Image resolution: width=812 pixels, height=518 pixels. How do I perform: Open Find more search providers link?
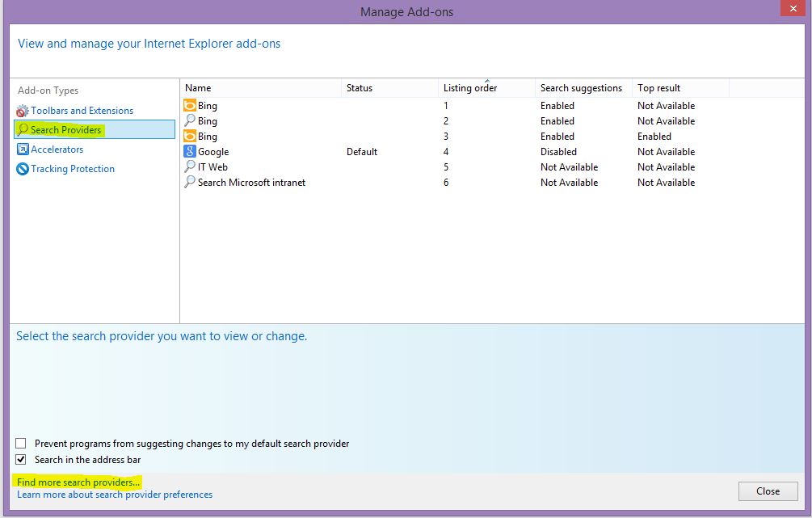[x=78, y=482]
